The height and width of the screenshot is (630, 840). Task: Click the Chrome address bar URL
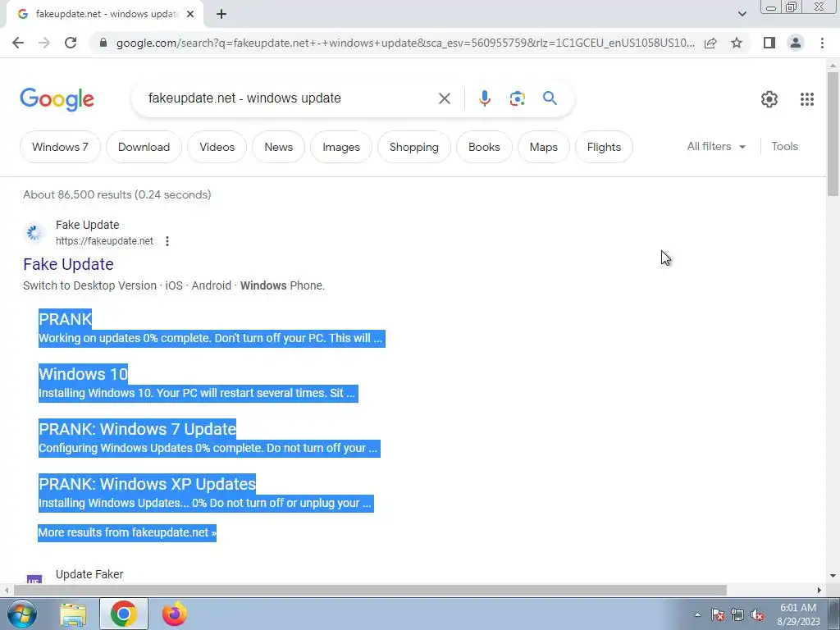[x=405, y=43]
